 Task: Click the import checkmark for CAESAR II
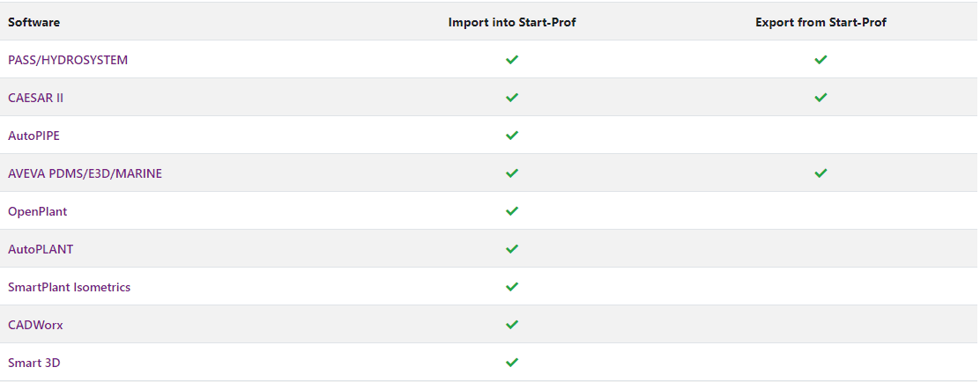[512, 98]
